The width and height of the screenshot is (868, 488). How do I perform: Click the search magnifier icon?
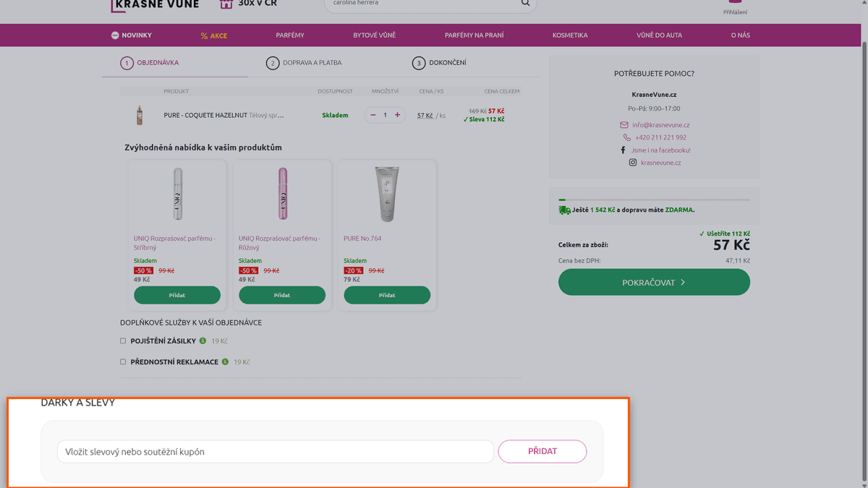click(x=525, y=3)
